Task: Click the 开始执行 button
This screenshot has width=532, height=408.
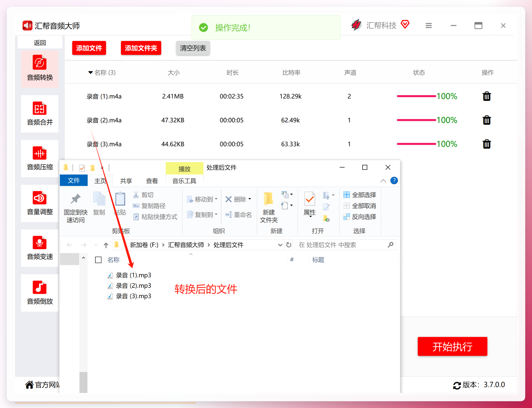Action: pos(452,347)
